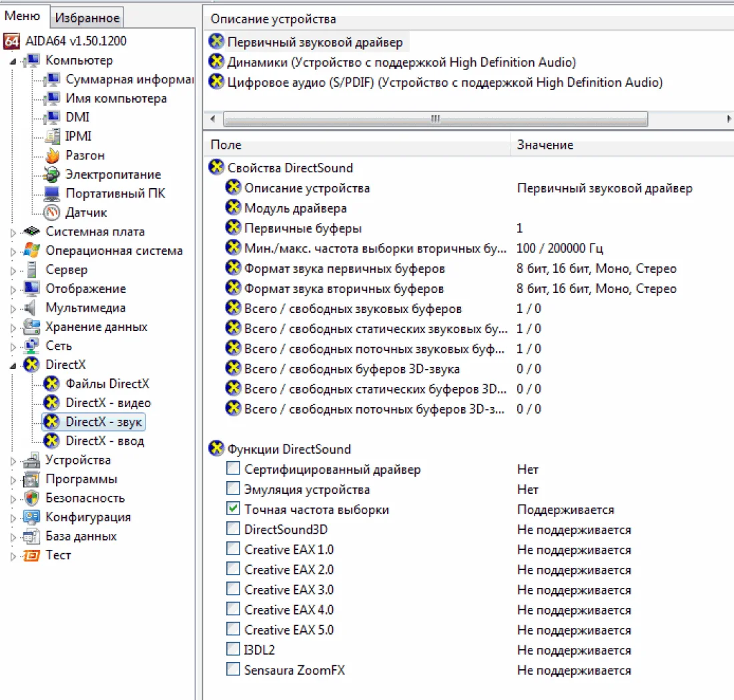Viewport: 734px width, 700px height.
Task: Expand the Сеть node arrow
Action: pos(13,347)
